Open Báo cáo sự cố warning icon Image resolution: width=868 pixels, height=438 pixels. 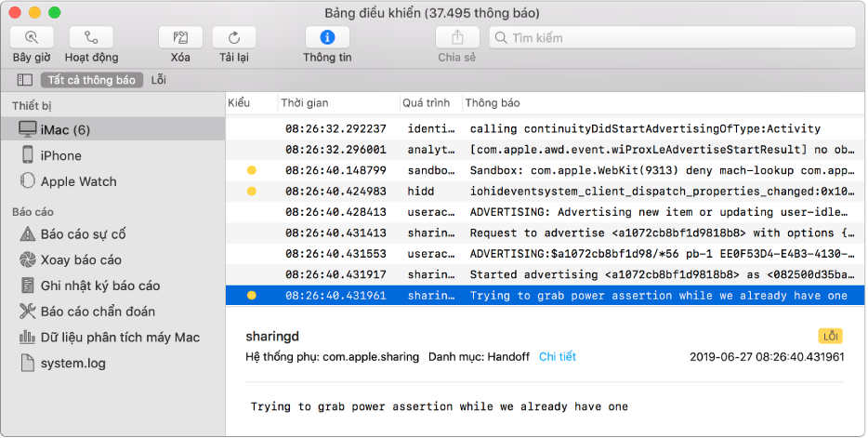pos(27,233)
